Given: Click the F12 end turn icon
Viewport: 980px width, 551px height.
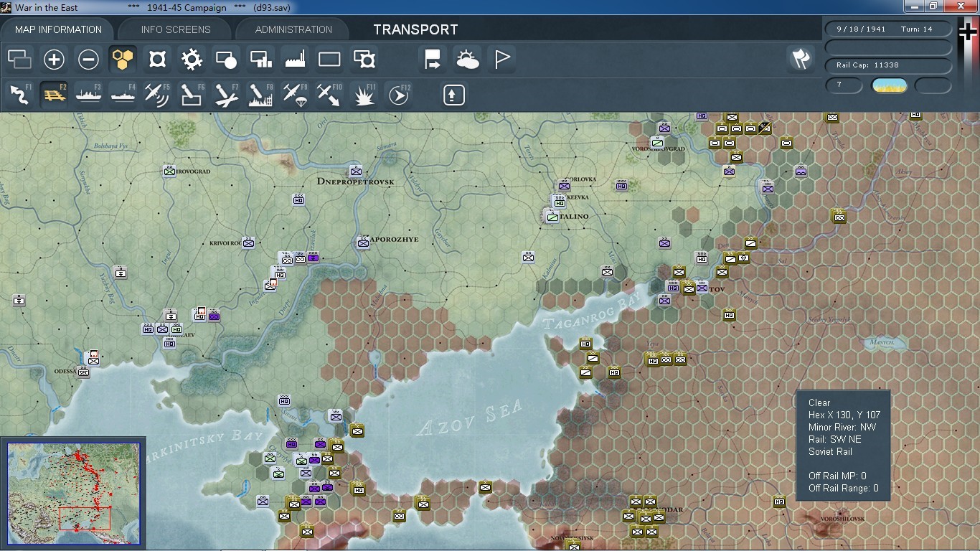Looking at the screenshot, I should 398,95.
